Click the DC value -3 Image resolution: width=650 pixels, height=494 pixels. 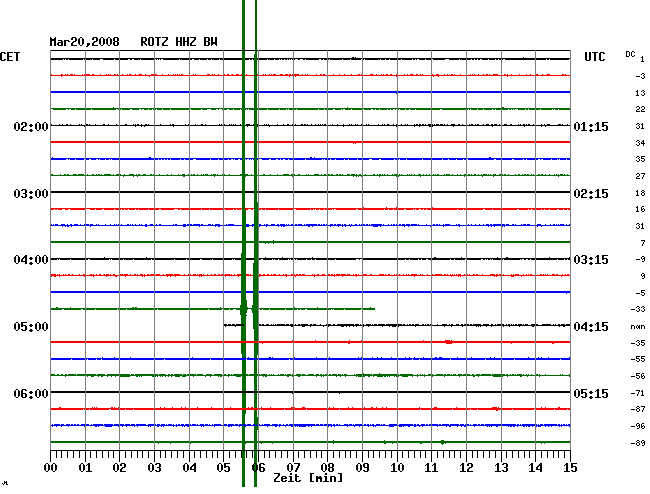click(640, 76)
